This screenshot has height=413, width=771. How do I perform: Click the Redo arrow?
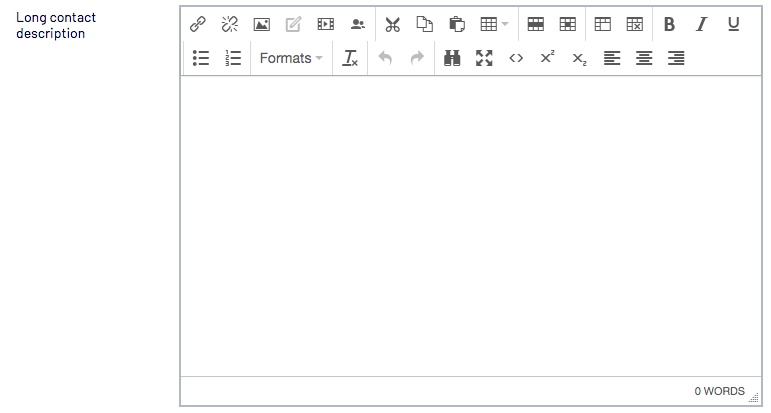pos(417,58)
